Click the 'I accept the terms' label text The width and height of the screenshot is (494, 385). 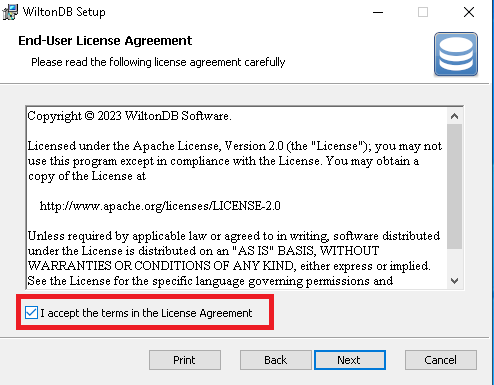[146, 313]
